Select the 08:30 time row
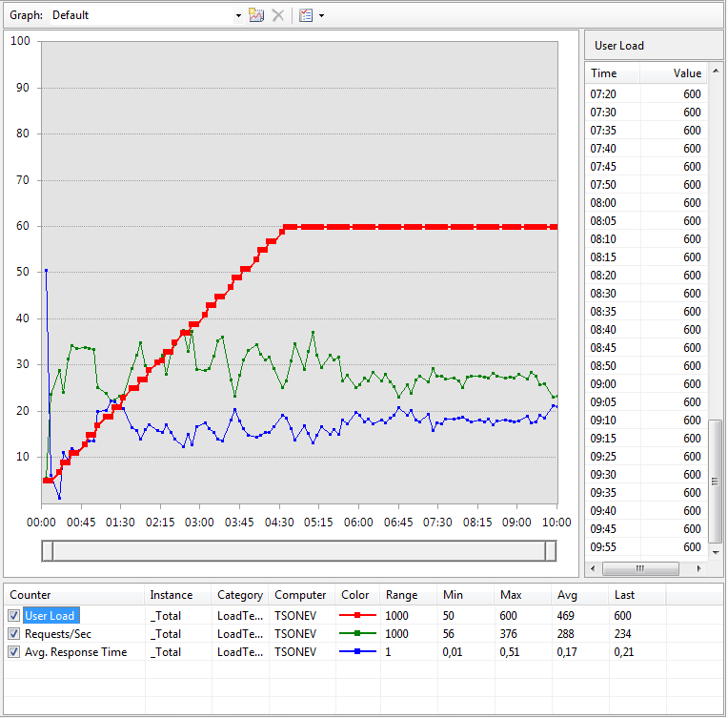The width and height of the screenshot is (728, 718). [646, 294]
